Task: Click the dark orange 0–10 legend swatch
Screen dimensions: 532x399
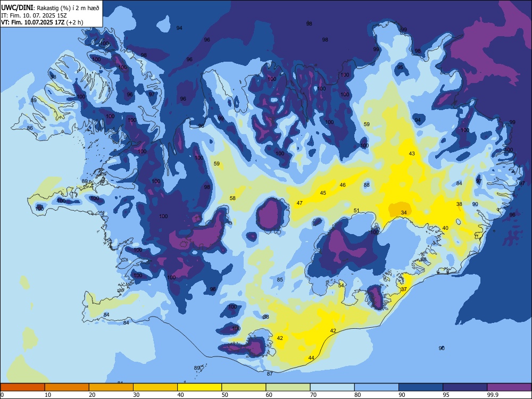Action: click(x=22, y=387)
